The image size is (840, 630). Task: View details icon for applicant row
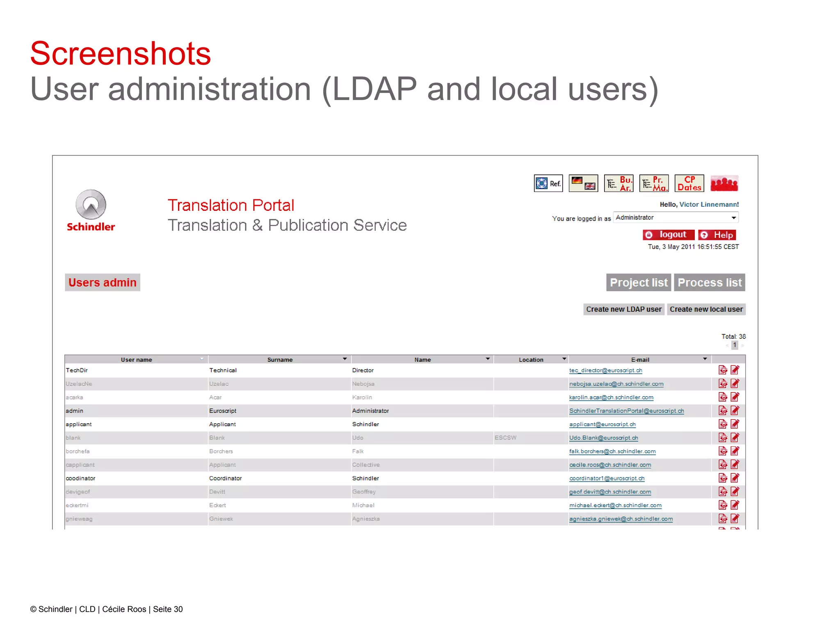723,424
